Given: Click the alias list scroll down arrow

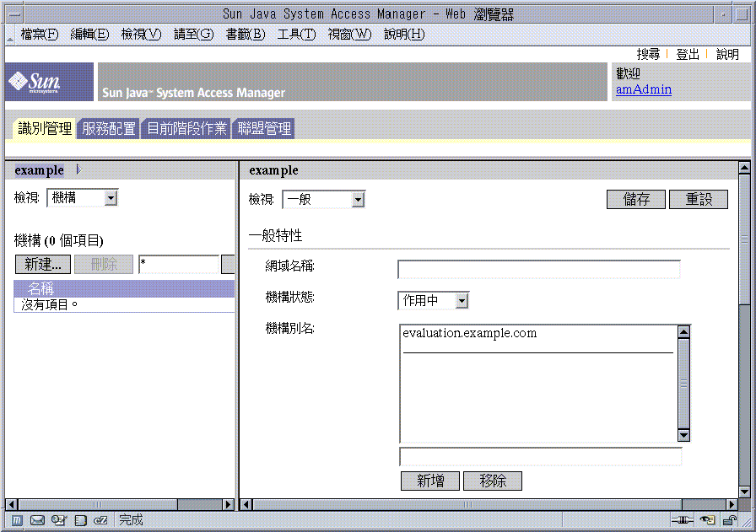Looking at the screenshot, I should click(683, 435).
